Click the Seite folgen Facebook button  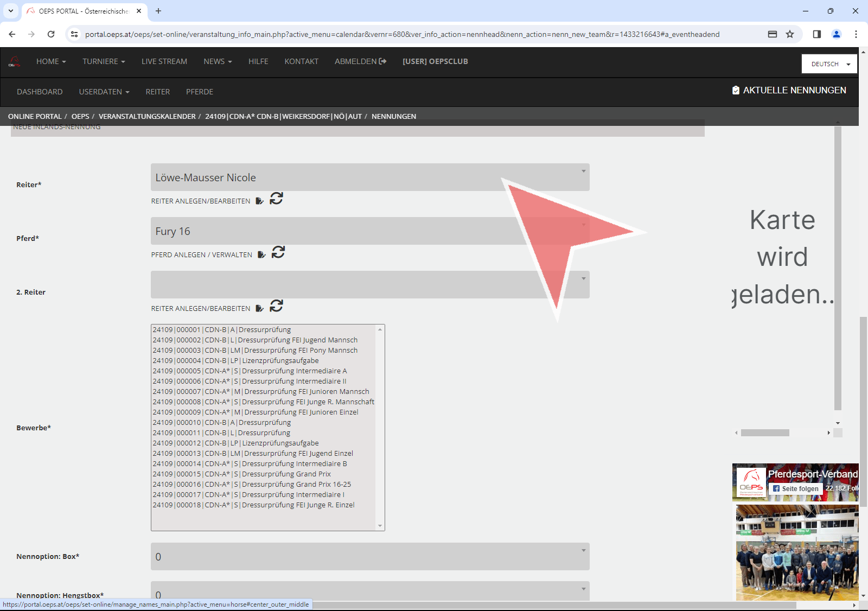point(795,488)
